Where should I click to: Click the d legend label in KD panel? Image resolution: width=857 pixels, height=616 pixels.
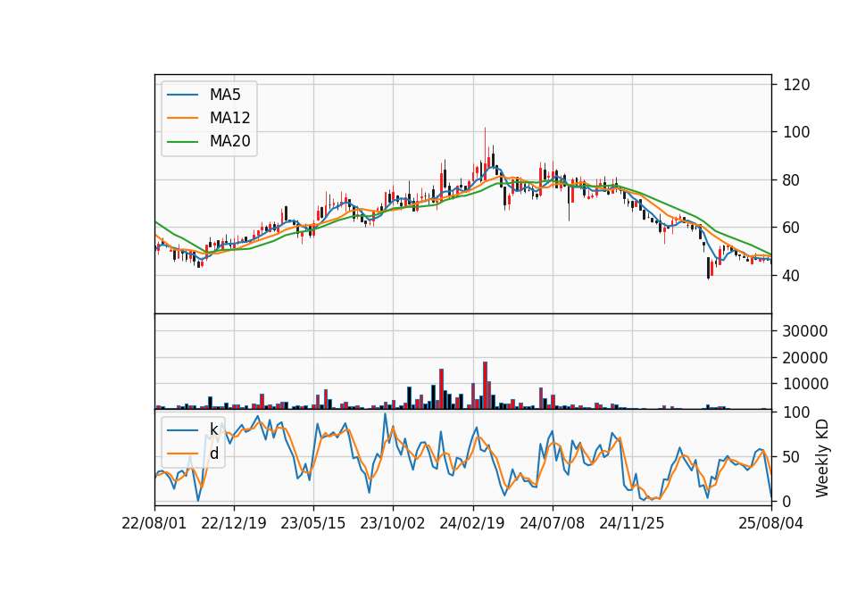(x=213, y=454)
